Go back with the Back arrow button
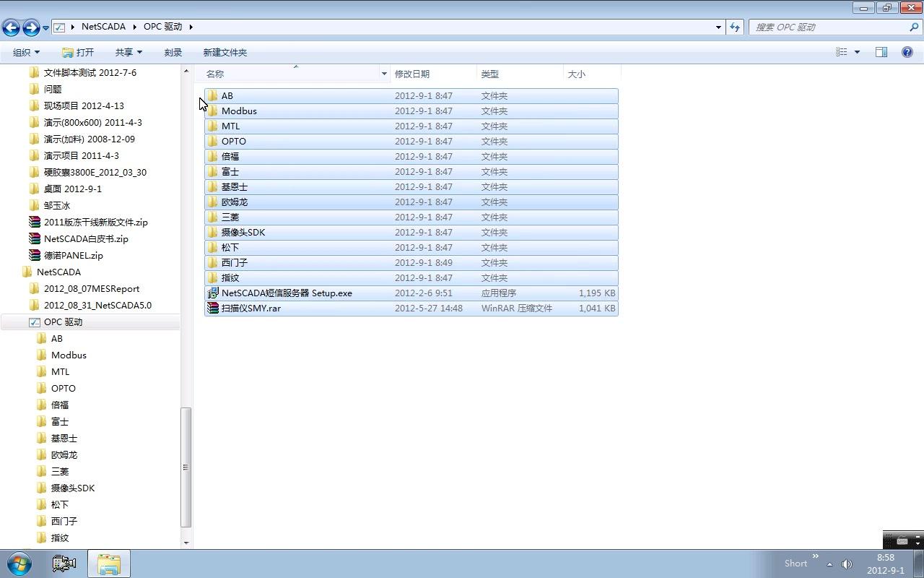 (11, 27)
